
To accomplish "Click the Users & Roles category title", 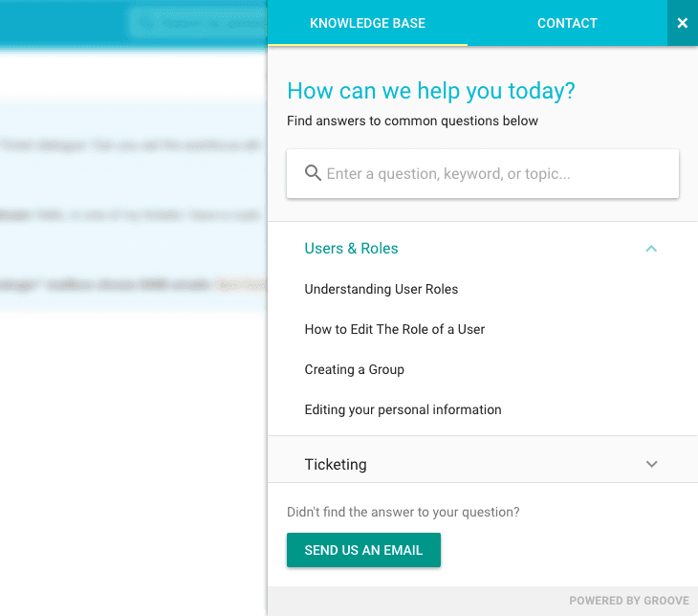I will click(x=351, y=249).
